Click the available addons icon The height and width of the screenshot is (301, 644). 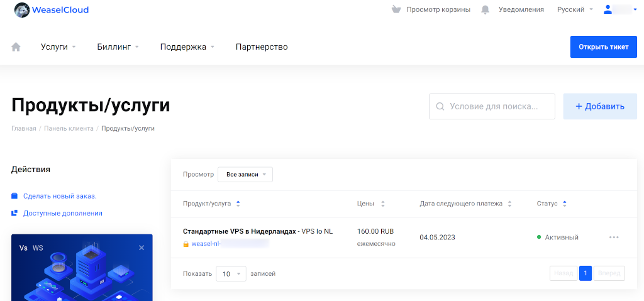pyautogui.click(x=14, y=213)
